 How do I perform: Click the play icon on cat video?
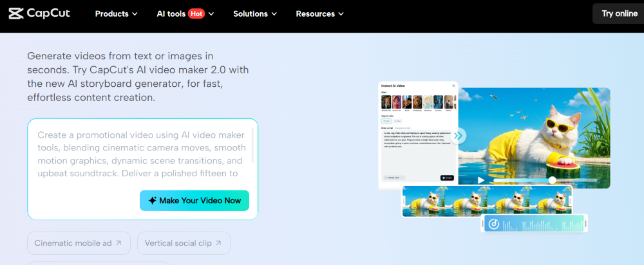tap(480, 180)
